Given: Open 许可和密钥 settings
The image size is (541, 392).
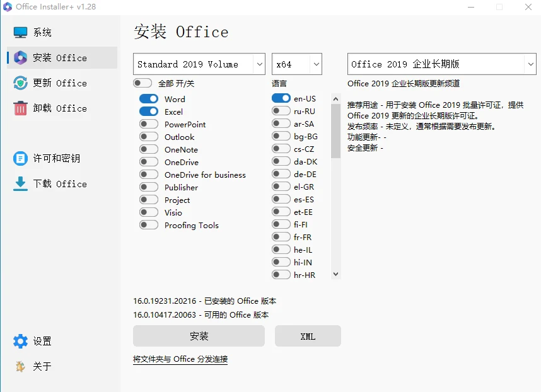Looking at the screenshot, I should click(x=50, y=158).
